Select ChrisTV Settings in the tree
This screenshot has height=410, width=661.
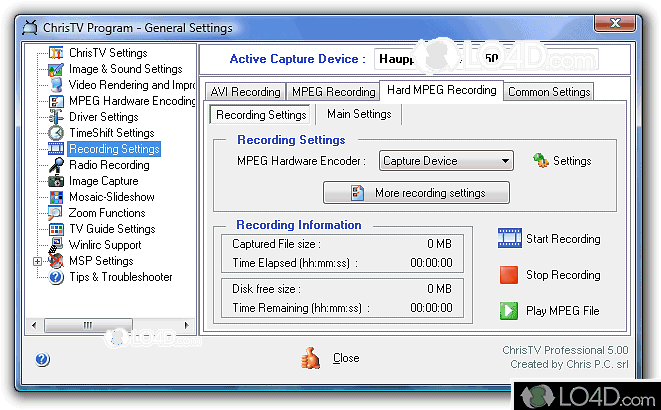click(108, 53)
